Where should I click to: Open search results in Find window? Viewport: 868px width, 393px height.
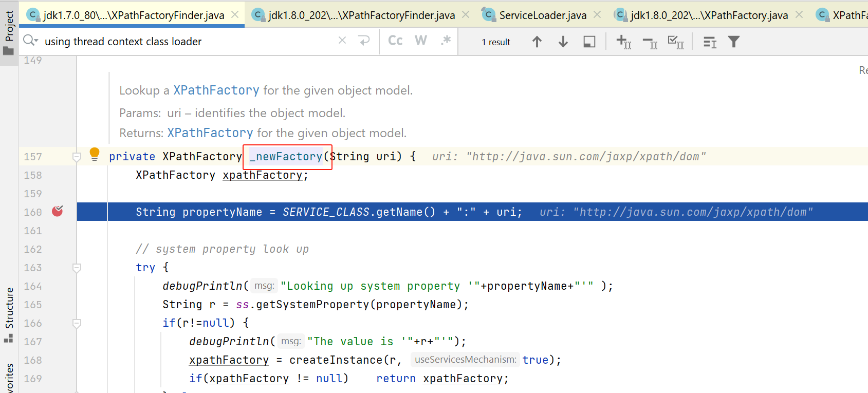pos(589,42)
